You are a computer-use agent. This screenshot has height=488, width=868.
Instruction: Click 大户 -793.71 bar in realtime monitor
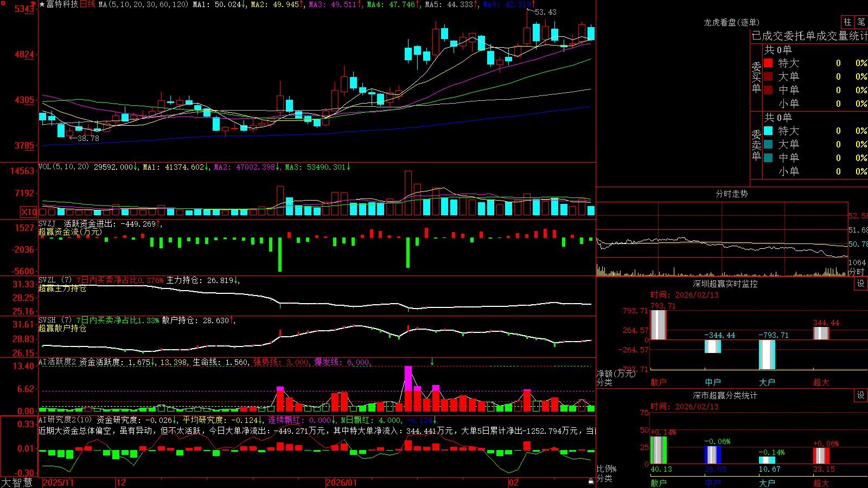(767, 355)
